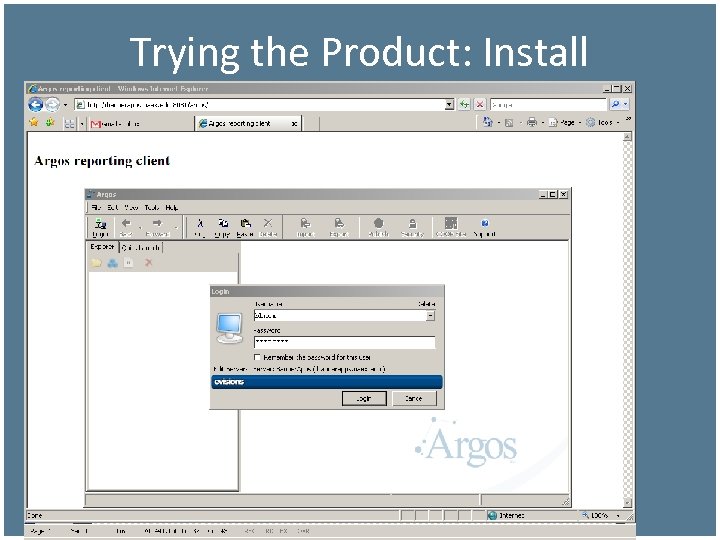Open the IE search options dropdown arrow
Viewport: 720px width, 540px height.
click(x=625, y=105)
